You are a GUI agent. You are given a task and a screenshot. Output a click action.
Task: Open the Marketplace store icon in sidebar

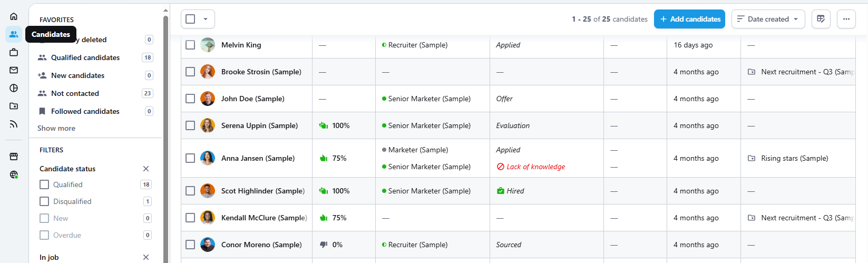[14, 157]
